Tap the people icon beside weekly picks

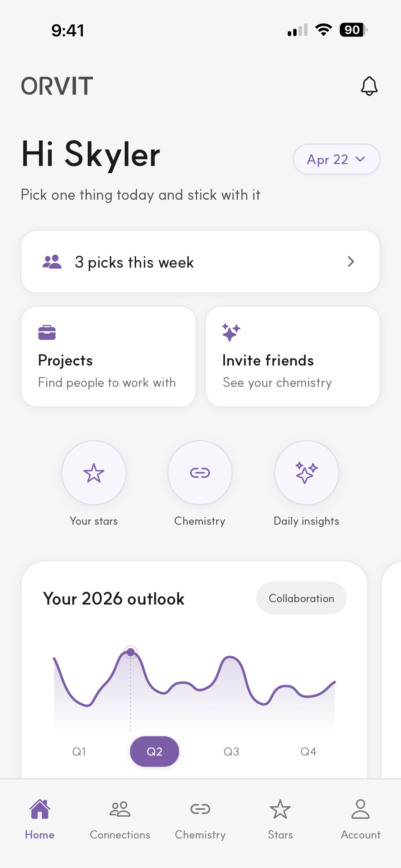52,262
